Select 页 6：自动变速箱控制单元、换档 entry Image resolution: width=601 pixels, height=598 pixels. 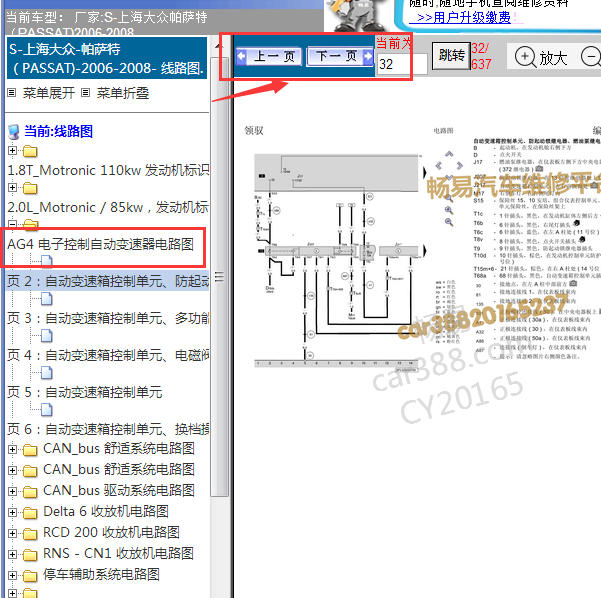pyautogui.click(x=108, y=429)
